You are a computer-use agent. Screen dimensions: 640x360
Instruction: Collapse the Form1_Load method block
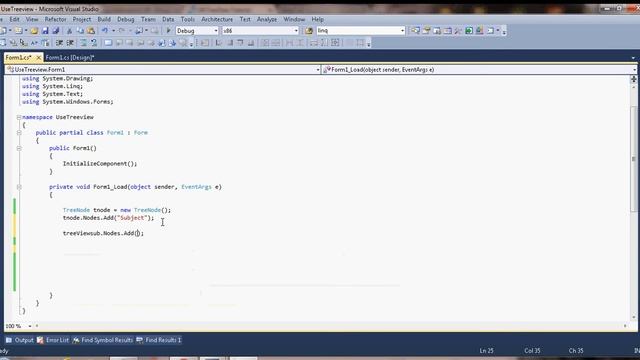pyautogui.click(x=19, y=187)
